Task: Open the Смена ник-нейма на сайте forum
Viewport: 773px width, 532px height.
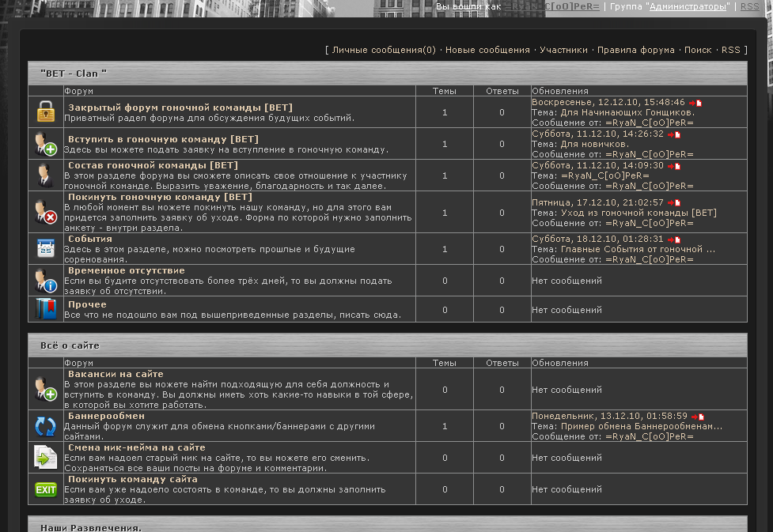Action: click(x=137, y=447)
